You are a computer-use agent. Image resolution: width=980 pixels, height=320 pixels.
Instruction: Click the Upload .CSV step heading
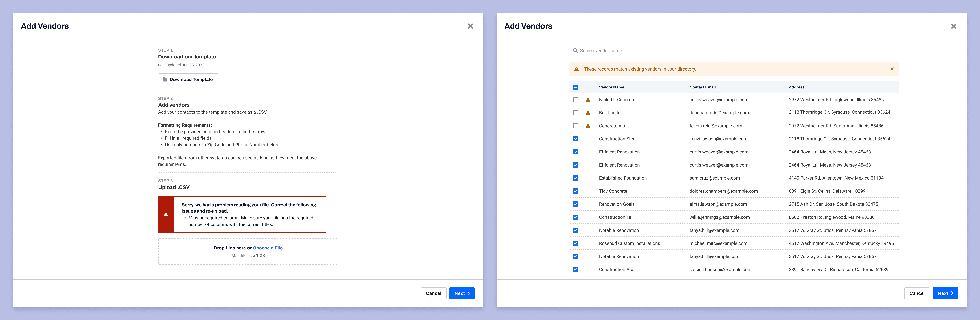(174, 187)
